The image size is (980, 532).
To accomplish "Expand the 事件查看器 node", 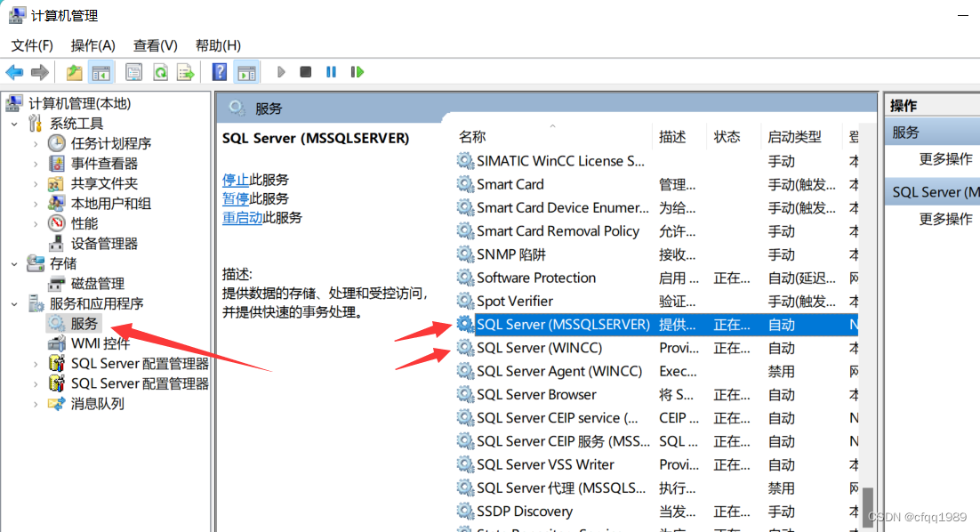I will (x=36, y=164).
